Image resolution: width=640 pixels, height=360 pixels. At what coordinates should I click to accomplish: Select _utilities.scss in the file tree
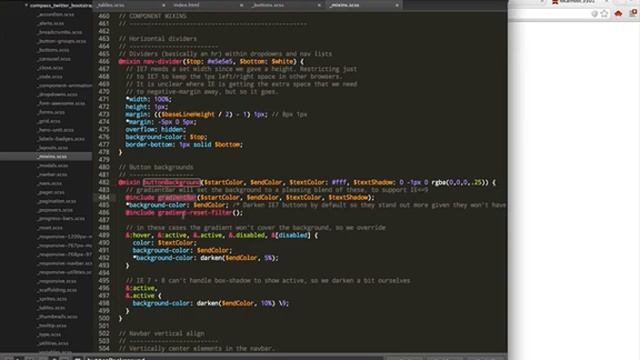click(x=53, y=344)
